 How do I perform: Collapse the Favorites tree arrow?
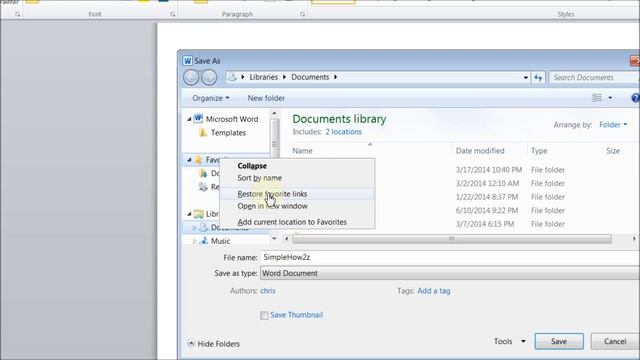[189, 160]
